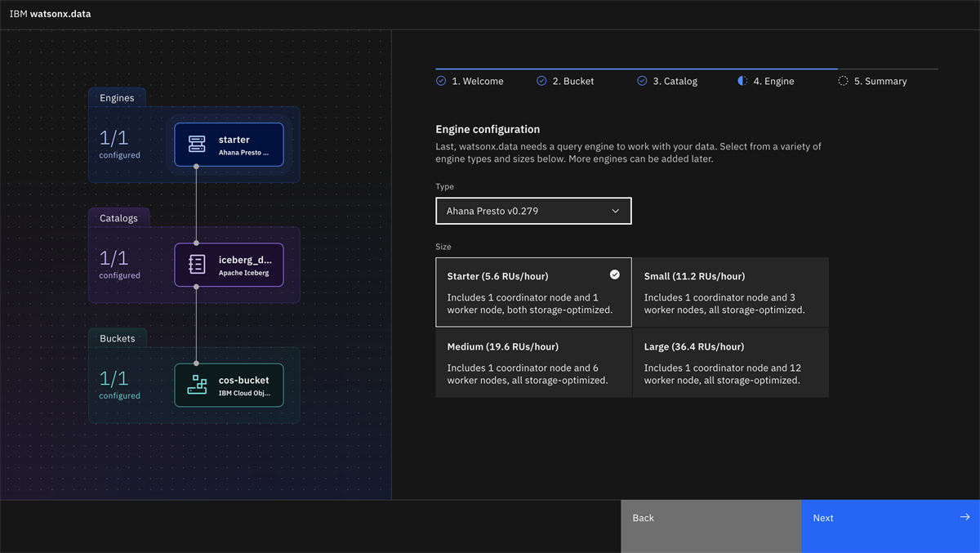Click the arrow icon on Next button

964,517
